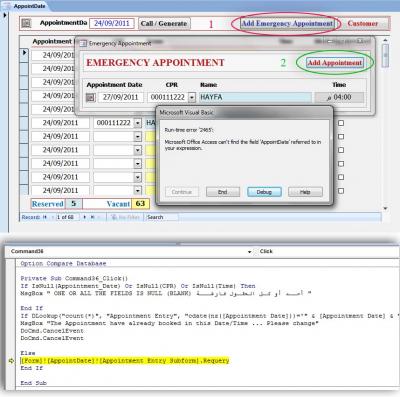Click the CPR field 000111222 in emergency dialog
The width and height of the screenshot is (400, 397).
[x=168, y=97]
